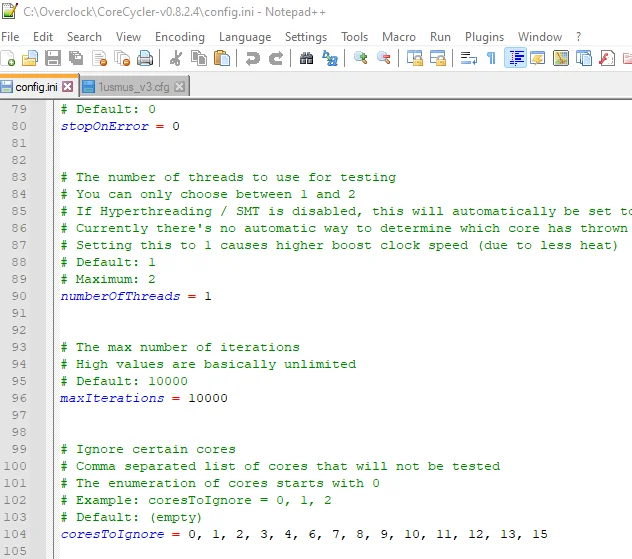The height and width of the screenshot is (559, 632).
Task: Click the Notepad++ title bar app icon
Action: coord(9,11)
